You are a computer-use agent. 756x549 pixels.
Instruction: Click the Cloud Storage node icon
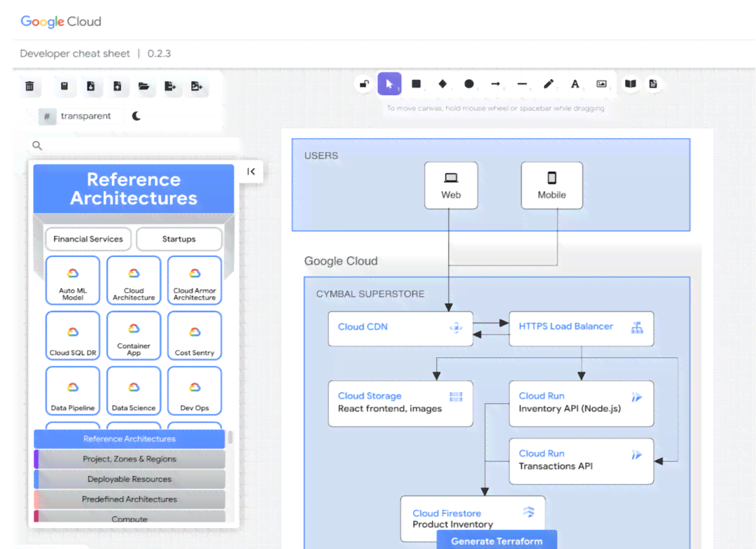pos(456,397)
